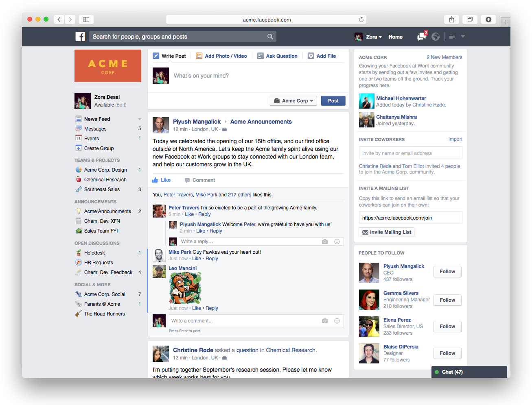Click the ACME Corp. logo banner
Image resolution: width=532 pixels, height=405 pixels.
108,66
